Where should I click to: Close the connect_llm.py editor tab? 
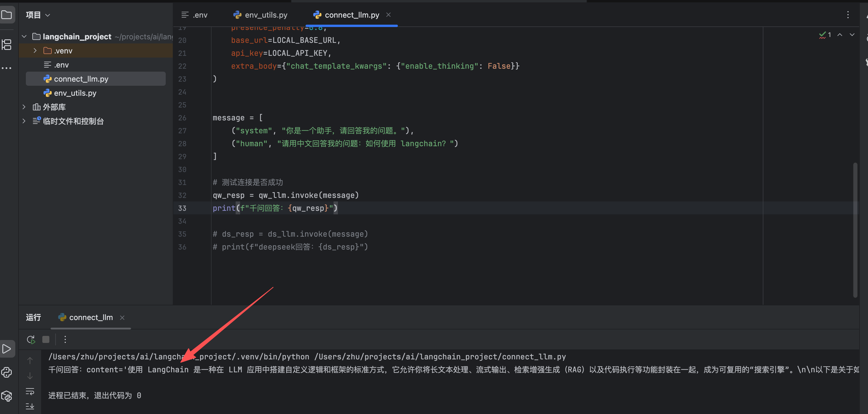tap(388, 15)
